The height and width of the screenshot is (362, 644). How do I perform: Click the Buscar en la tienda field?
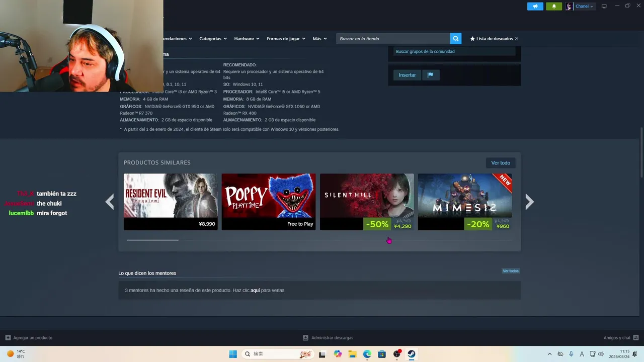[393, 39]
